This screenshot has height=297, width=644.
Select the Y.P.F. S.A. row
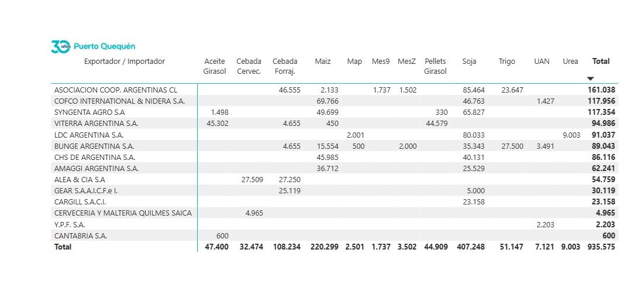(335, 224)
